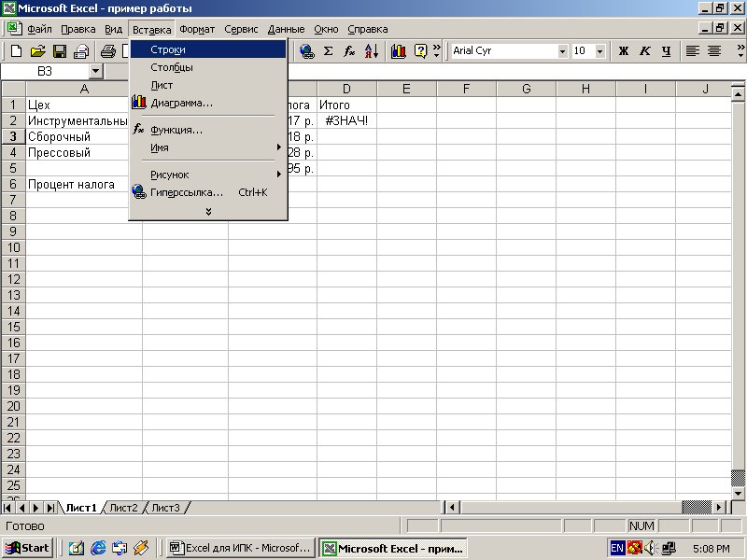Click the Excel document icon in menu bar
The image size is (747, 560).
[x=14, y=28]
